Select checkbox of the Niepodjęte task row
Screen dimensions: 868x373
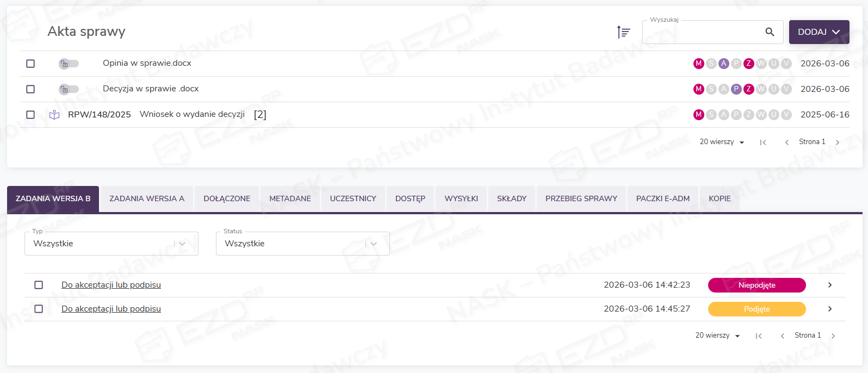(x=39, y=285)
